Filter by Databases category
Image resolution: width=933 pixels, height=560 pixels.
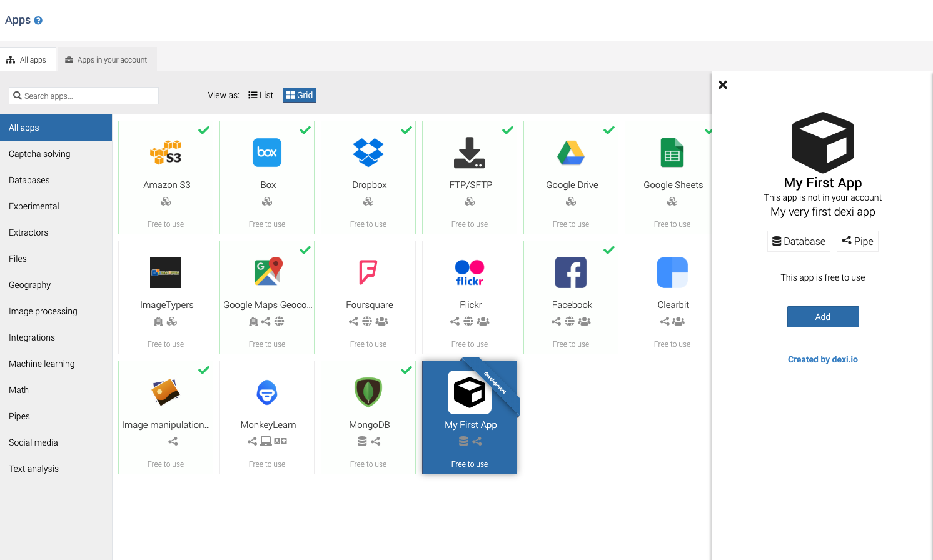click(56, 180)
